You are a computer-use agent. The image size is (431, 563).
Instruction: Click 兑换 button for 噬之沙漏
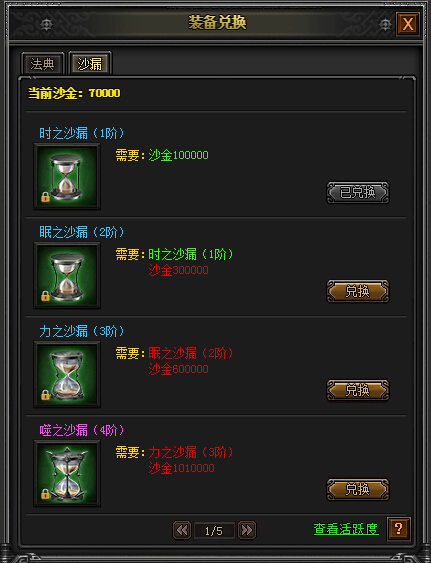[x=357, y=489]
